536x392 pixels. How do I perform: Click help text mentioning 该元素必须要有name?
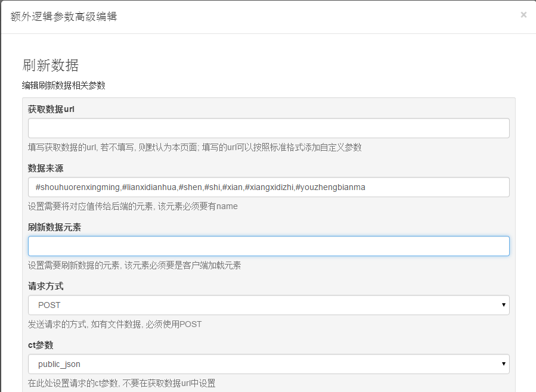132,206
